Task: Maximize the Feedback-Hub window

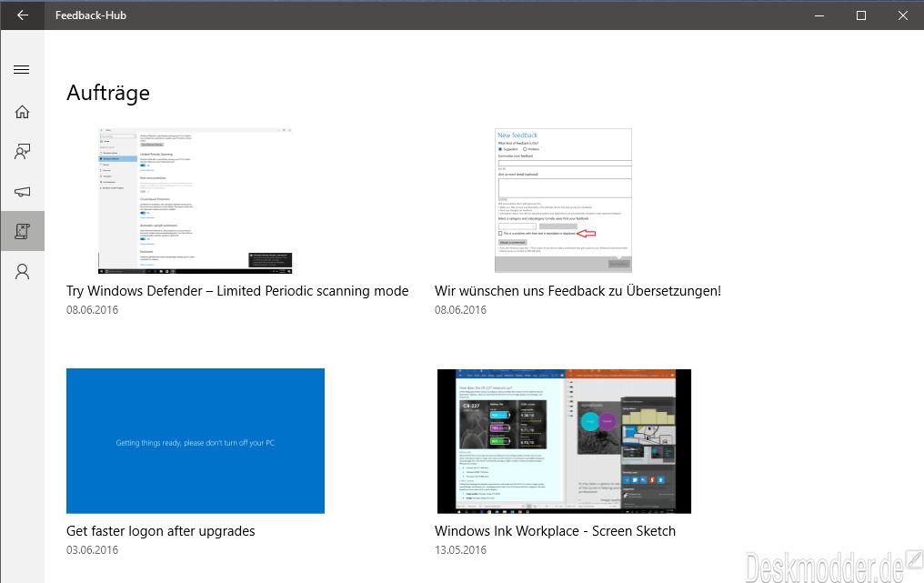Action: (861, 15)
